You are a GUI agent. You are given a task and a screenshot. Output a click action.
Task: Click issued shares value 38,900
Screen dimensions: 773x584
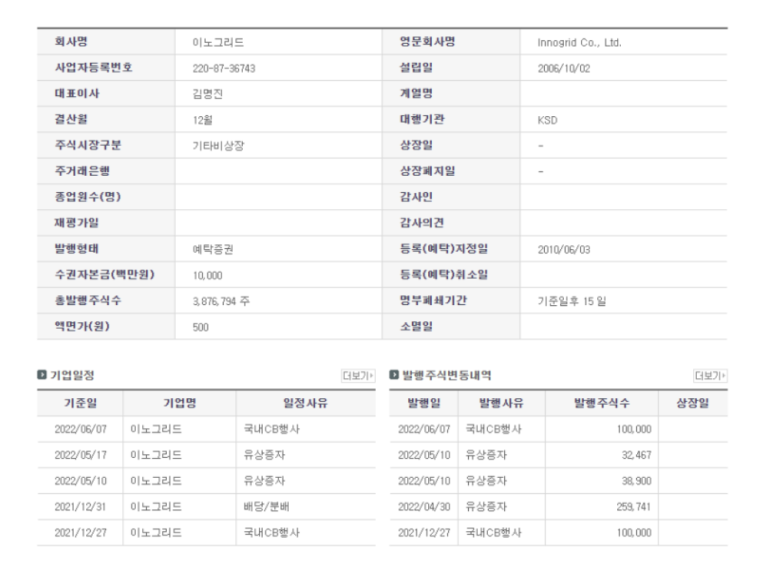click(x=636, y=481)
